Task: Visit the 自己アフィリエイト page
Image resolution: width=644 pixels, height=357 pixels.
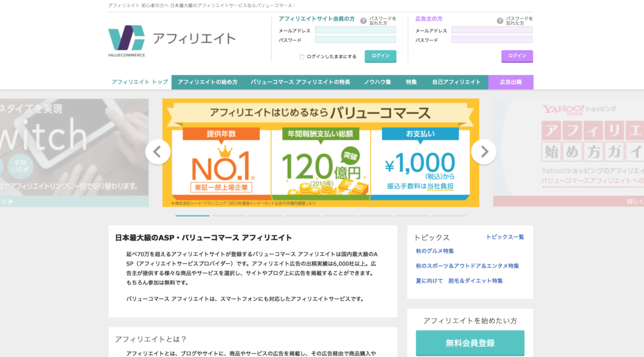Action: click(x=457, y=82)
